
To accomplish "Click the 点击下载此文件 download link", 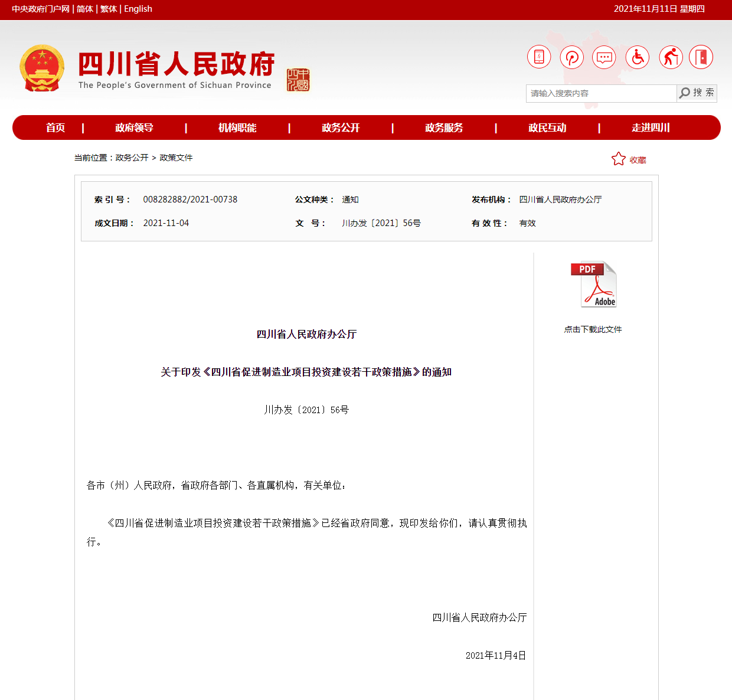I will coord(593,329).
